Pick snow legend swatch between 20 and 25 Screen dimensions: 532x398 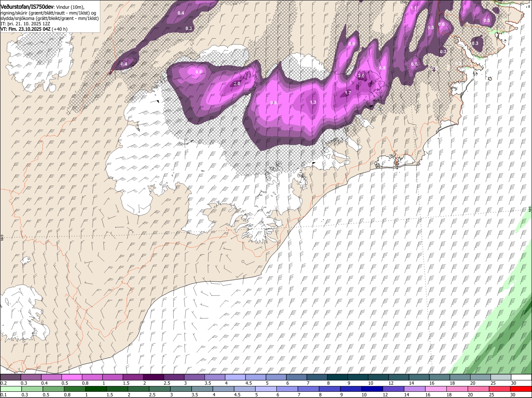pyautogui.click(x=480, y=377)
